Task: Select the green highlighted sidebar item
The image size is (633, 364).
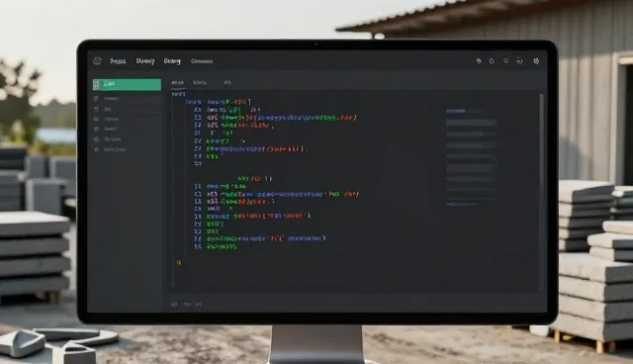Action: [127, 84]
